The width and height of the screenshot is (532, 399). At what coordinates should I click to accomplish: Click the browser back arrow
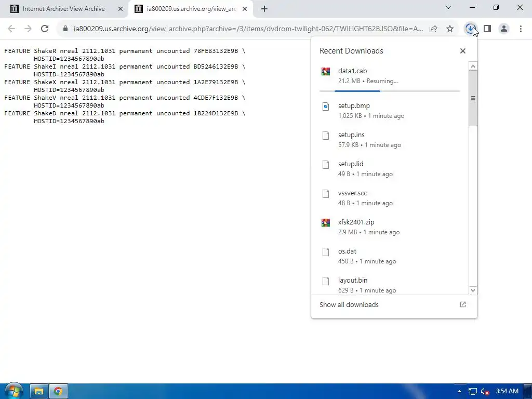11,29
